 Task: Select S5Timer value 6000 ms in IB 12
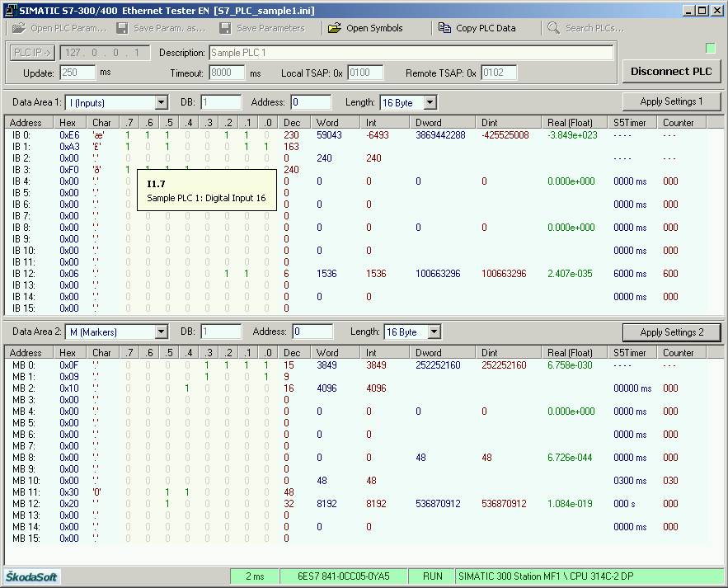[x=630, y=274]
